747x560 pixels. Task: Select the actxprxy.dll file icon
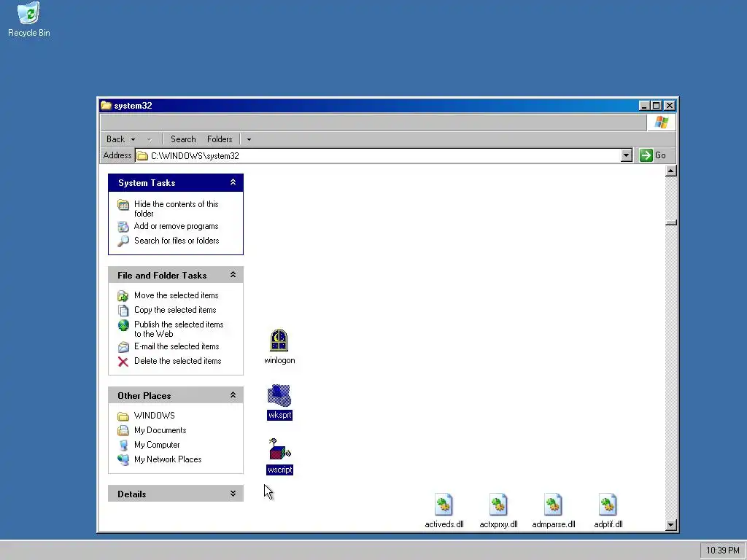click(498, 505)
